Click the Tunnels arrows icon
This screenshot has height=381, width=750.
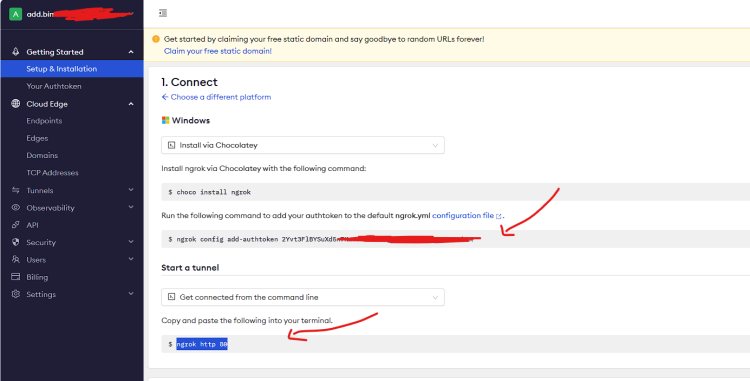pos(16,190)
